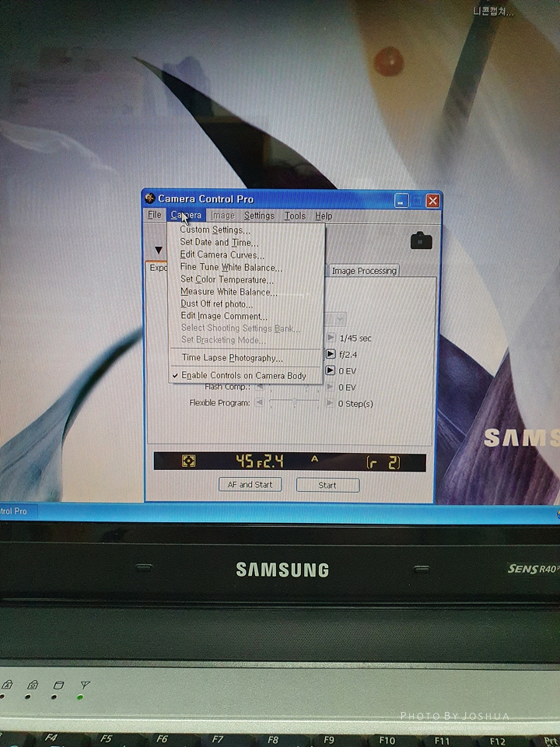Open the Tools menu
Screen dimensions: 560x747
tap(295, 216)
